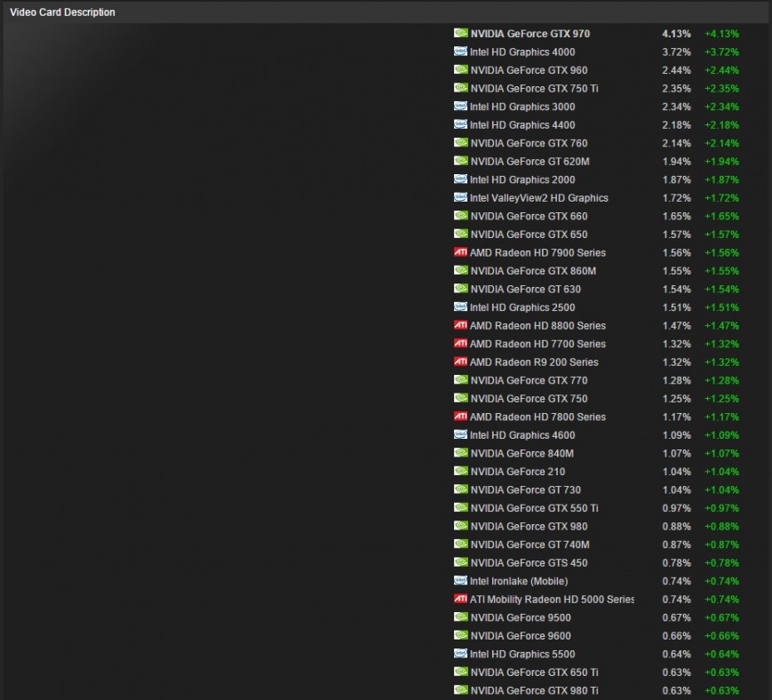Click Intel logo beside Ironlake (Mobile)
This screenshot has height=700, width=772.
pos(460,580)
